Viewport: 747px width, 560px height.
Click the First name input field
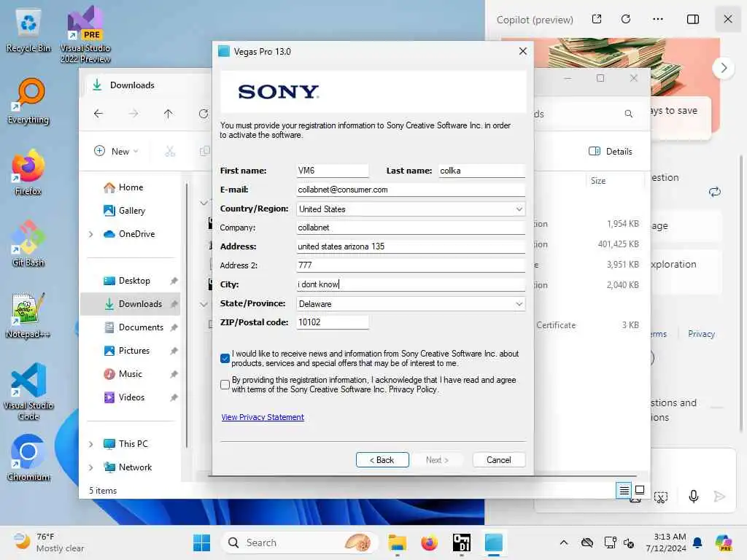333,171
